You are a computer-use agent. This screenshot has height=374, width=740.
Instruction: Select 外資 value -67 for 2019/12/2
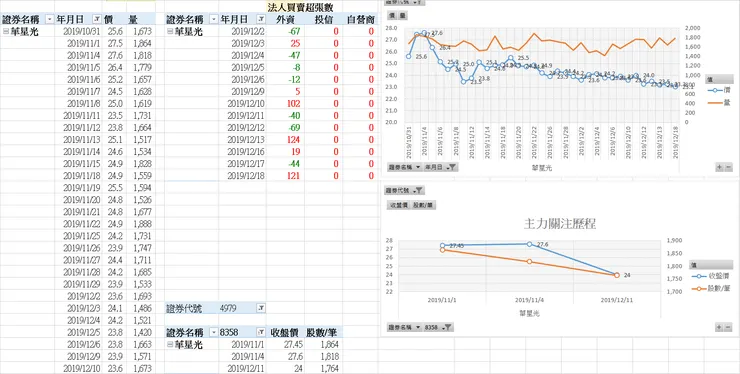click(x=285, y=32)
